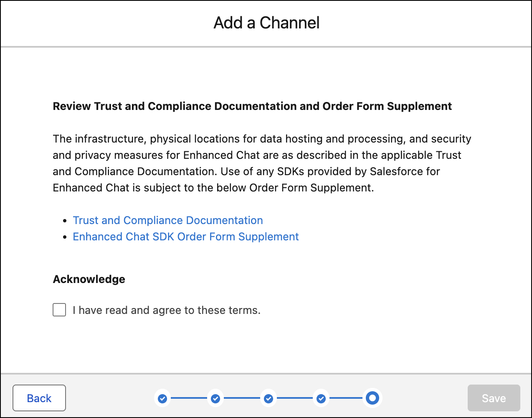Open Enhanced Chat SDK Order Form Supplement link
532x418 pixels.
[186, 237]
